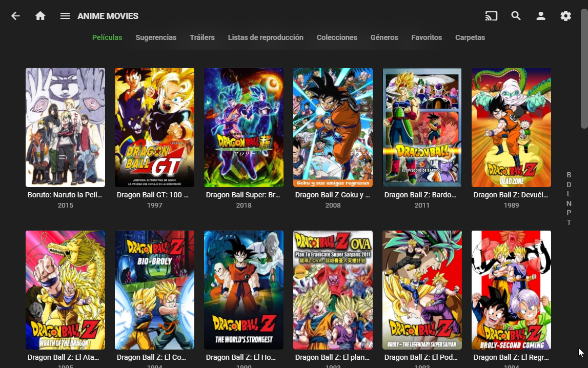
Task: Open the Dragon Ball Z OVA poster
Action: click(x=333, y=290)
